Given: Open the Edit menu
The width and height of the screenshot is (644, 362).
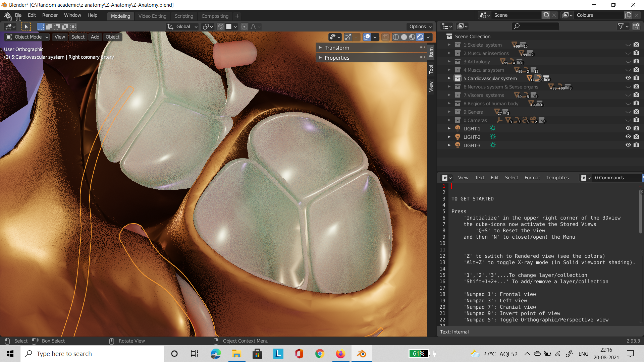Looking at the screenshot, I should tap(32, 15).
